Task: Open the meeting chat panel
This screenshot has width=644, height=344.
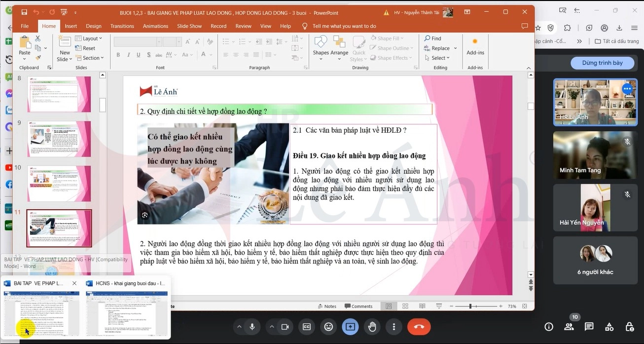Action: tap(589, 327)
